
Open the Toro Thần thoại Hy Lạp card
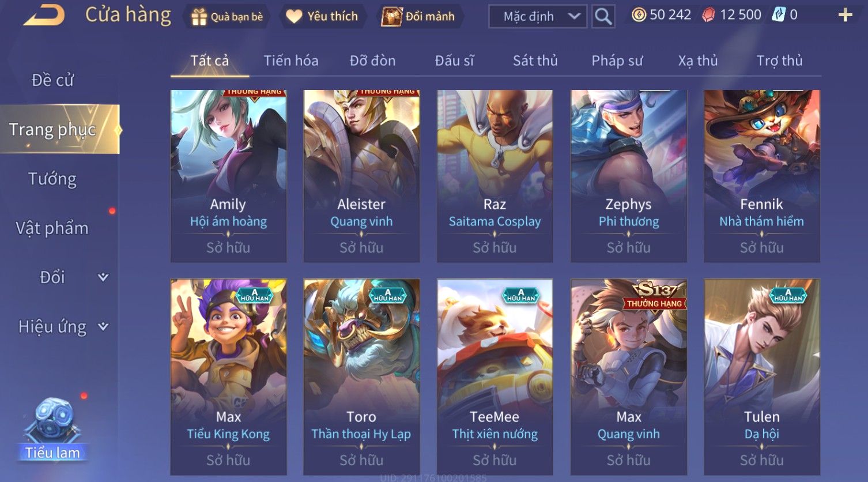tap(361, 377)
